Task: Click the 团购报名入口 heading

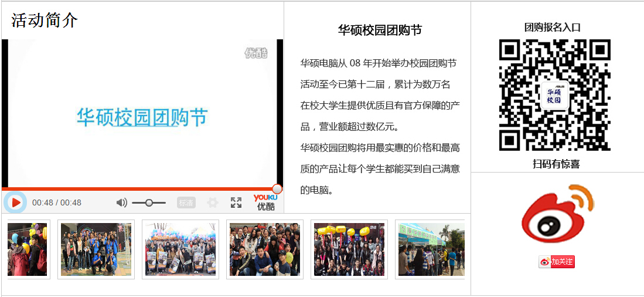Action: click(553, 28)
